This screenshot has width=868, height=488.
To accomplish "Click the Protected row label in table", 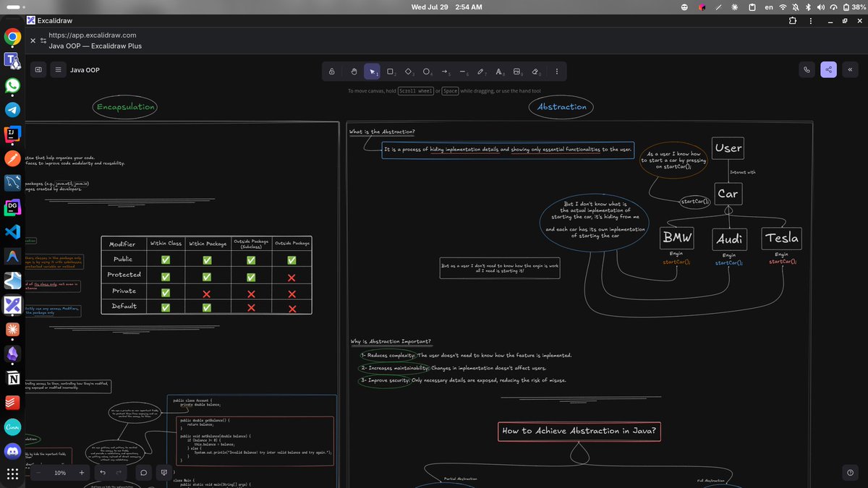I will (124, 275).
